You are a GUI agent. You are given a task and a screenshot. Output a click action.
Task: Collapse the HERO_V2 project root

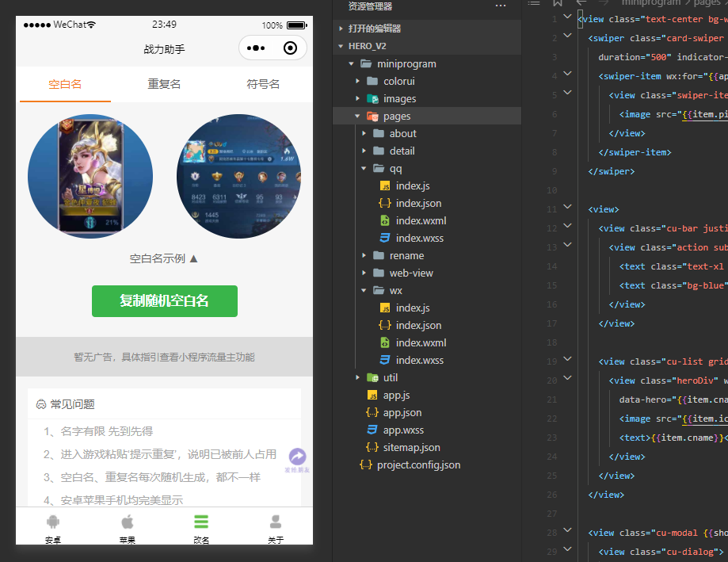tap(341, 46)
